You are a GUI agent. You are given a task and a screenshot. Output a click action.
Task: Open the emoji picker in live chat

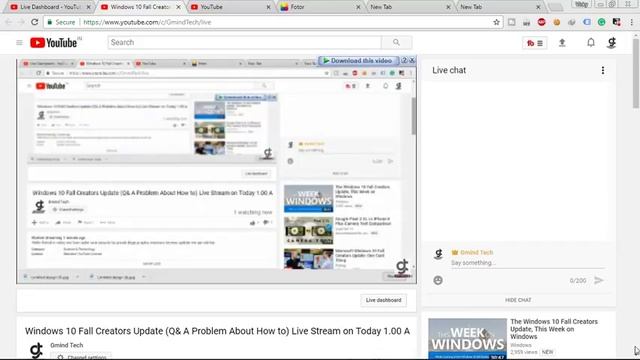pos(438,280)
